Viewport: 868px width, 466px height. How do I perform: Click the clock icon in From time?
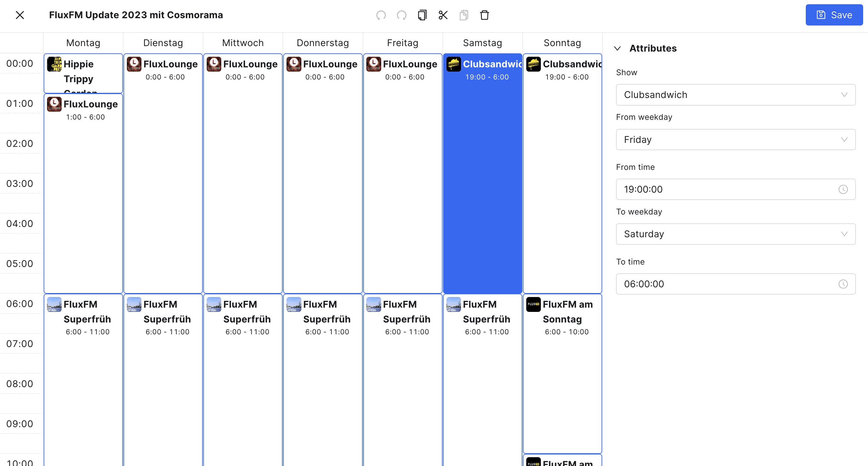click(x=843, y=189)
